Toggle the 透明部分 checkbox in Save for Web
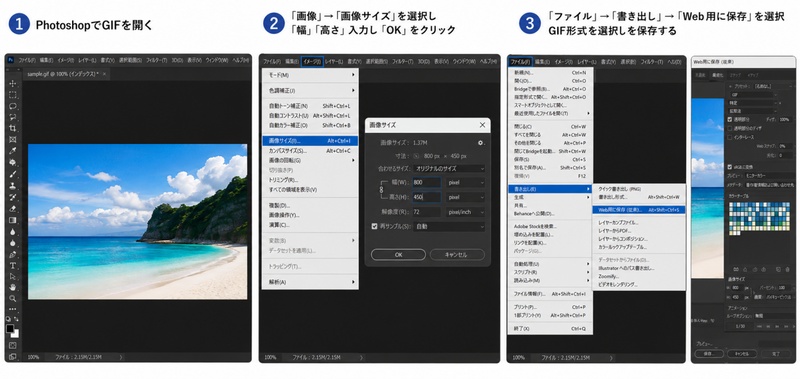The height and width of the screenshot is (379, 800). click(x=730, y=119)
